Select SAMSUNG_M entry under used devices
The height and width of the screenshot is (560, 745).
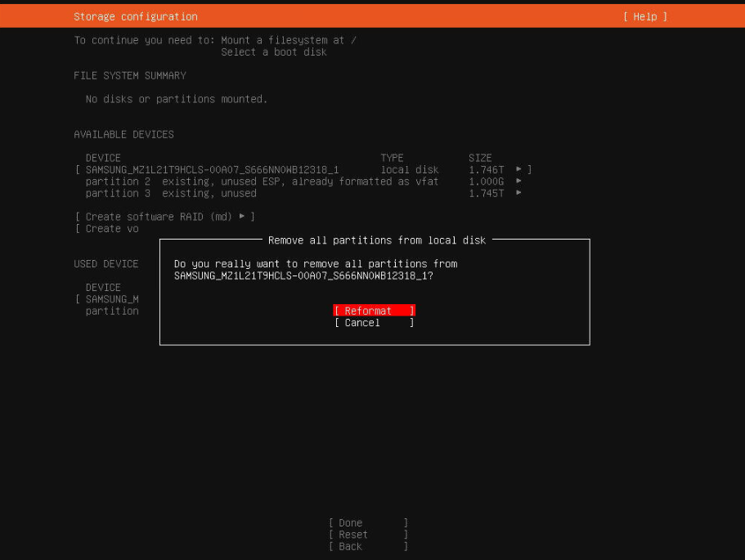coord(112,299)
